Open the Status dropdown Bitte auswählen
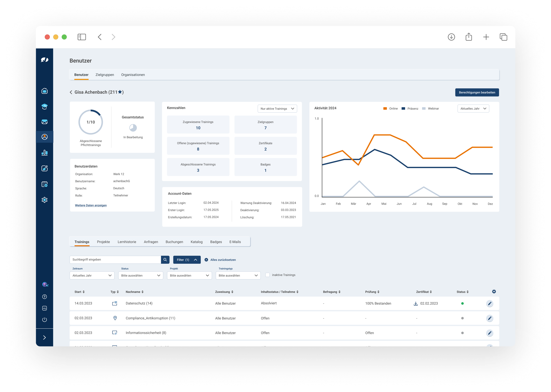 click(140, 275)
